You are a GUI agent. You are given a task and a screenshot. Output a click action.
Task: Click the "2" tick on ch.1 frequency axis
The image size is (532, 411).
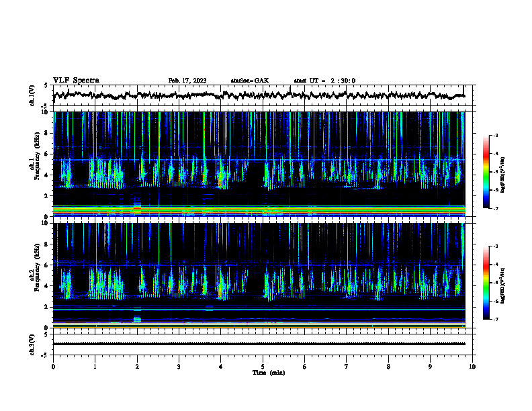tap(47, 196)
